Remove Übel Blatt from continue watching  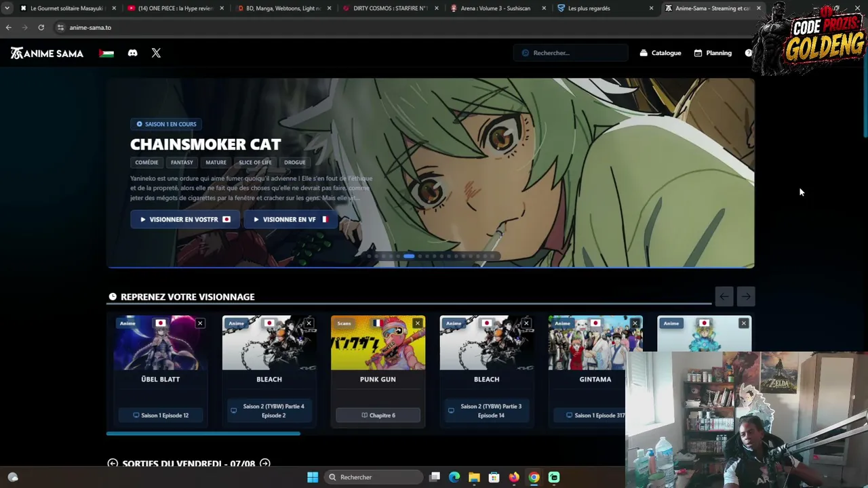pyautogui.click(x=200, y=323)
